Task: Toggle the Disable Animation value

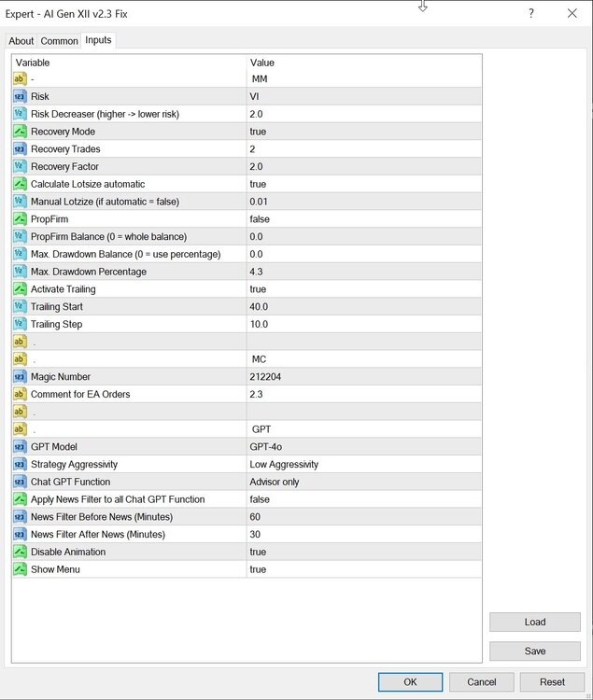Action: [364, 552]
